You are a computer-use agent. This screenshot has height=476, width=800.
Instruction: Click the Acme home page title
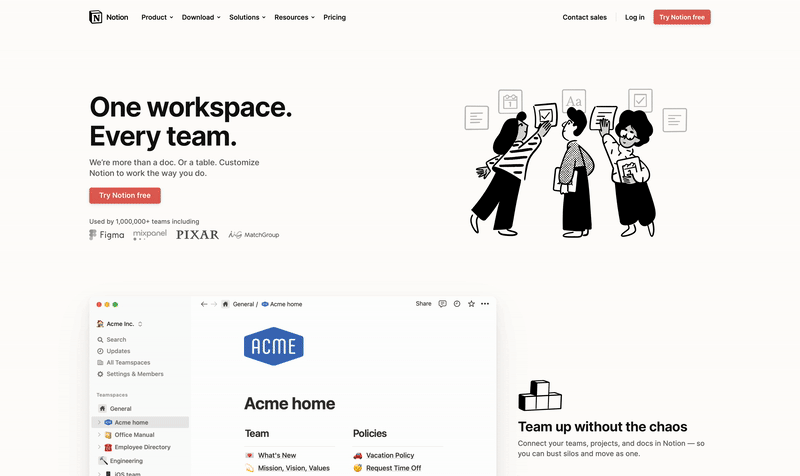pyautogui.click(x=289, y=404)
